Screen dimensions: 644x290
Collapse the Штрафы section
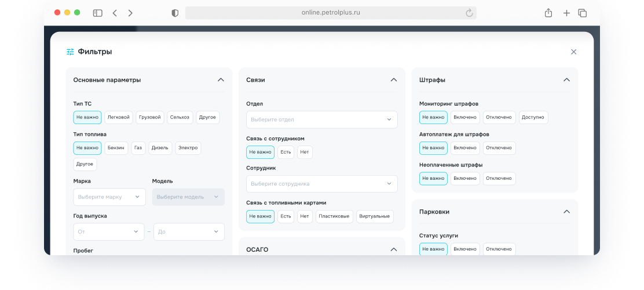tap(566, 80)
